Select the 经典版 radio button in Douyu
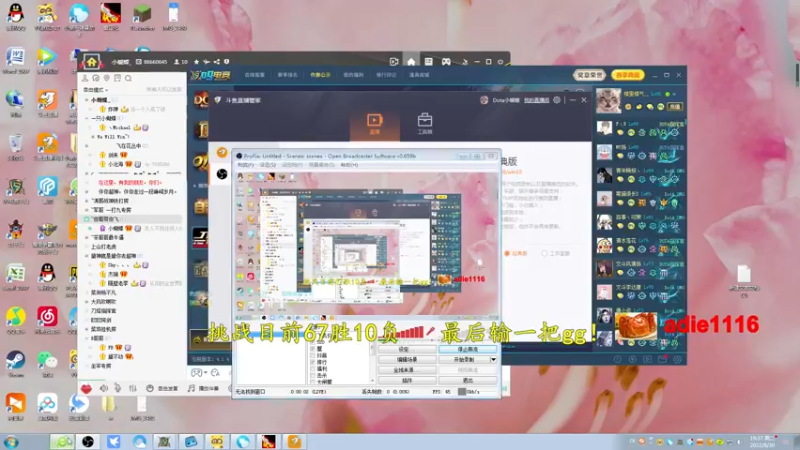The height and width of the screenshot is (450, 800). (507, 253)
